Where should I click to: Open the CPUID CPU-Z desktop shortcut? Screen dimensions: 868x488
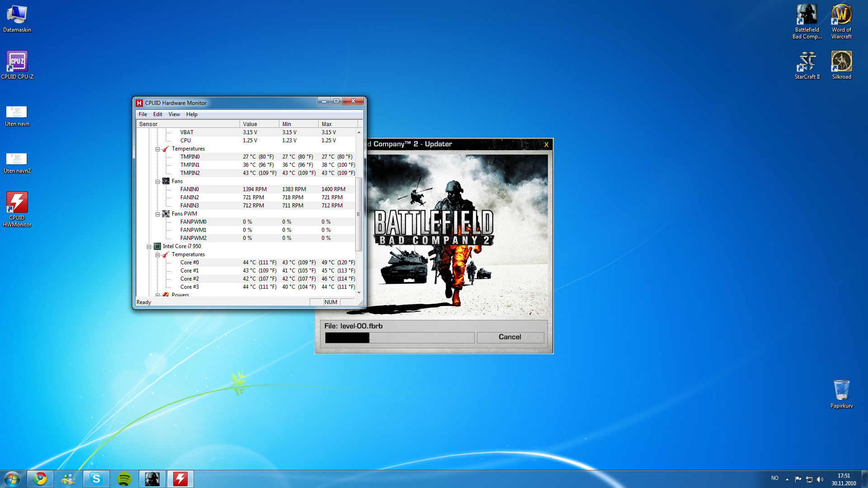coord(17,65)
